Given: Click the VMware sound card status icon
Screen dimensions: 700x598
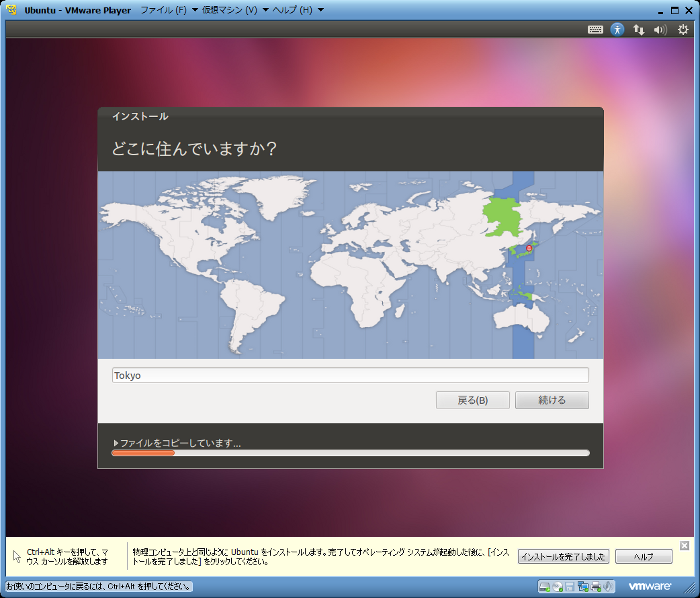Looking at the screenshot, I should pyautogui.click(x=607, y=587).
